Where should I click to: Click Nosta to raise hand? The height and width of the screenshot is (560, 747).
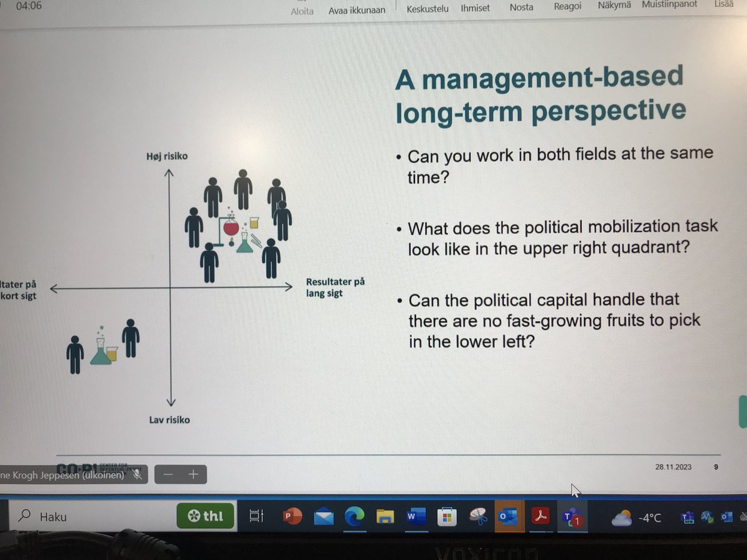521,7
